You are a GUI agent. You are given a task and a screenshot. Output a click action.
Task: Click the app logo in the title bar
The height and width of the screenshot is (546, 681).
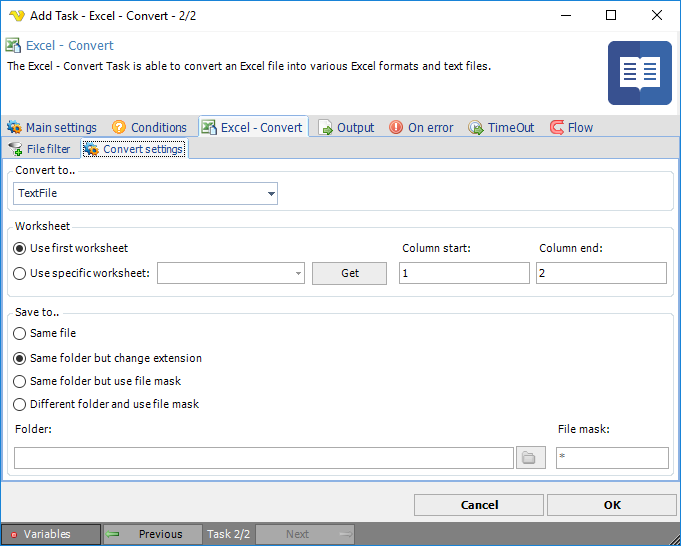17,16
